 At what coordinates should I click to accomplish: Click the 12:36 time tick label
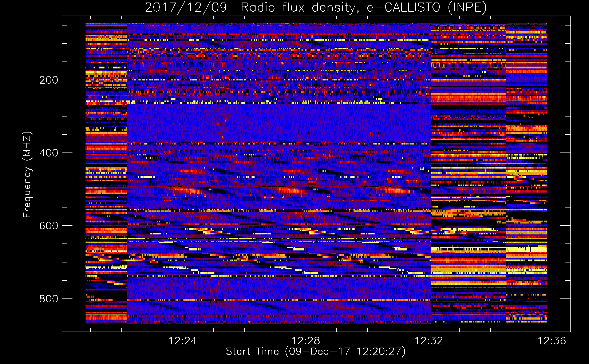click(552, 341)
